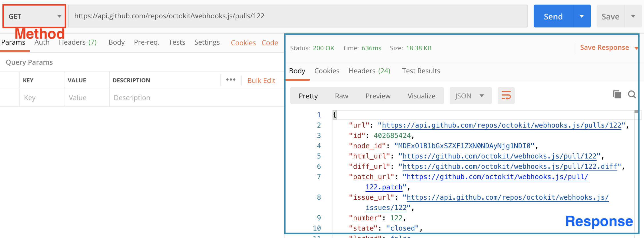Click the id value 402685424

pyautogui.click(x=392, y=136)
